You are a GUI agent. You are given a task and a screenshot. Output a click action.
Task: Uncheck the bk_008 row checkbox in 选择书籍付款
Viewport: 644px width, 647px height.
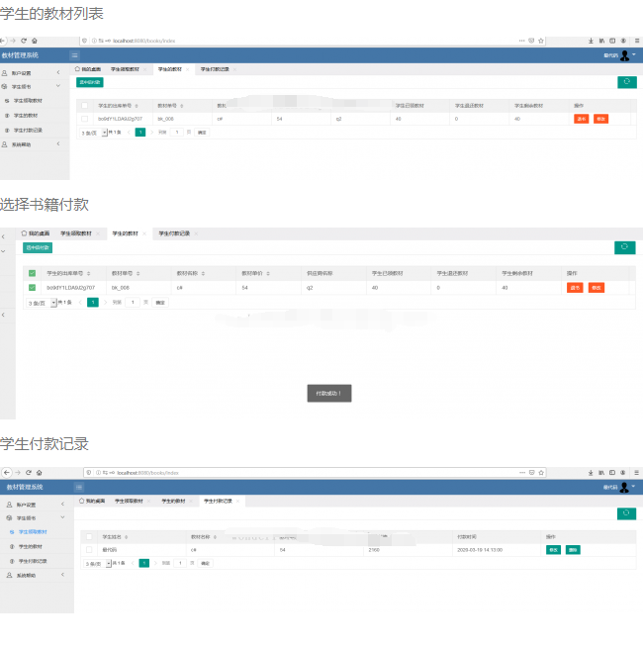point(32,288)
